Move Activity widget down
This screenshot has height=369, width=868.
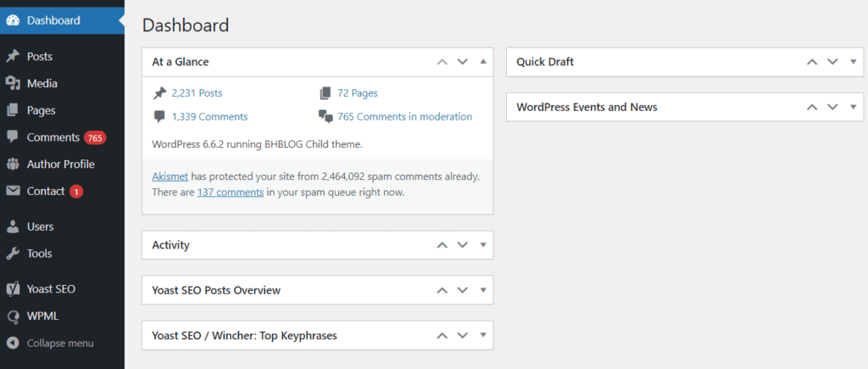point(462,245)
